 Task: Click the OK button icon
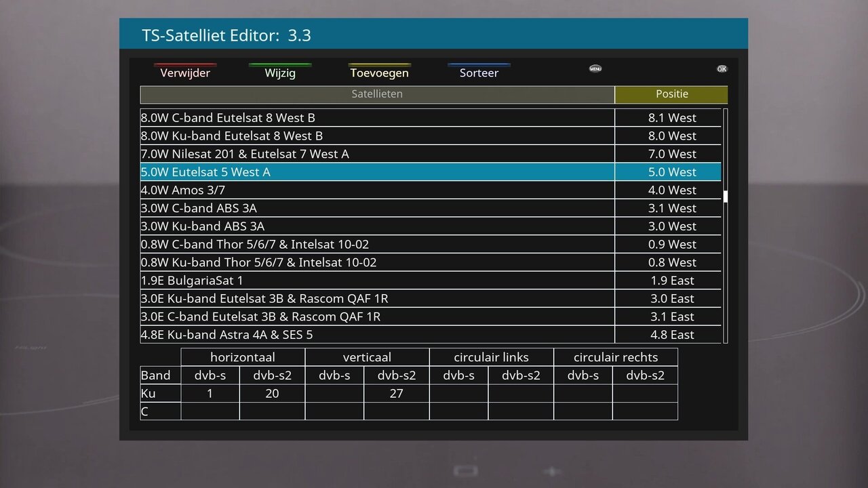tap(722, 68)
